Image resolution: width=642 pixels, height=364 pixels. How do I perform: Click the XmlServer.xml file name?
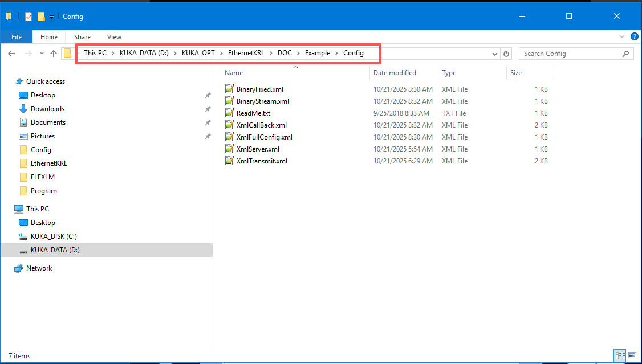point(258,149)
